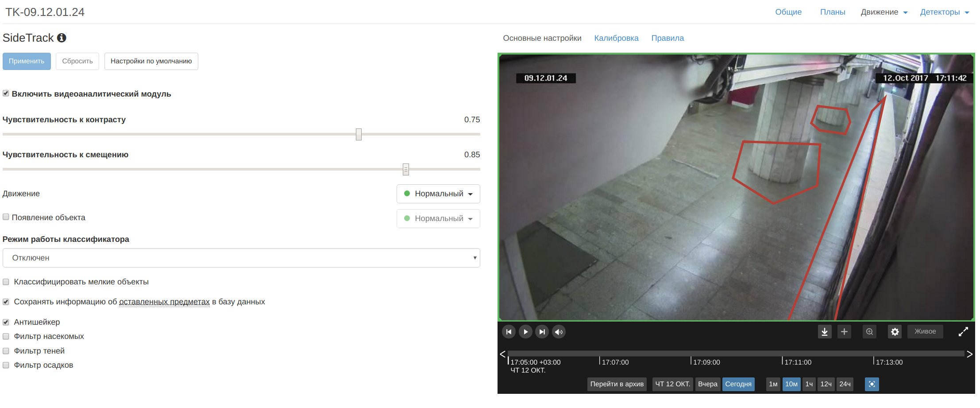Screen dimensions: 980x408
Task: Shift timeline left with arrow
Action: [502, 354]
